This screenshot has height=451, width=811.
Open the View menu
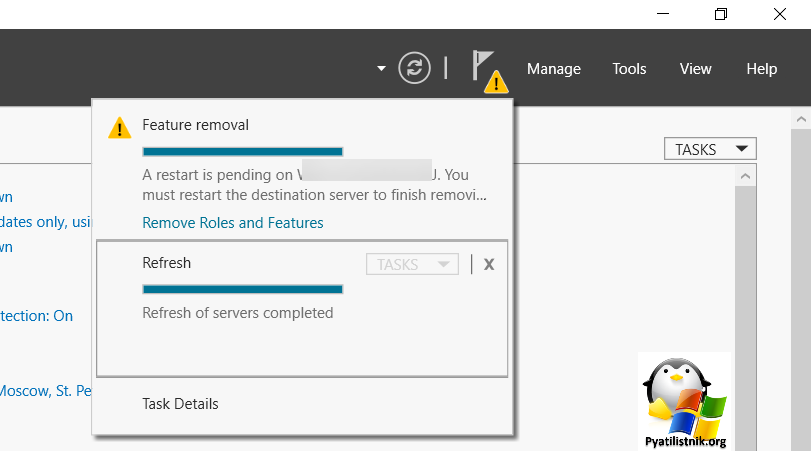[x=695, y=69]
